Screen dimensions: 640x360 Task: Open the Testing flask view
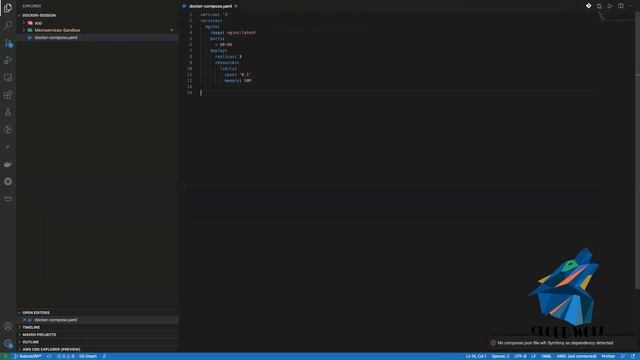(x=8, y=112)
